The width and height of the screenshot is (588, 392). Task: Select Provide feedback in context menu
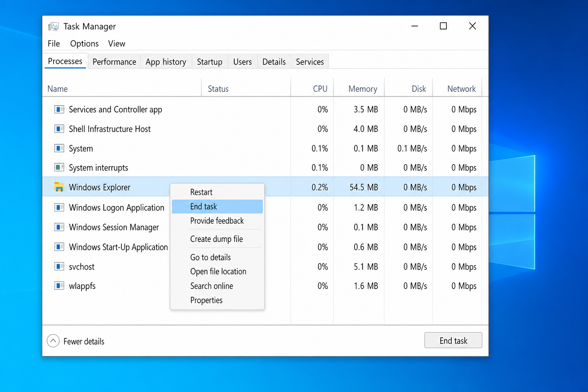tap(217, 220)
